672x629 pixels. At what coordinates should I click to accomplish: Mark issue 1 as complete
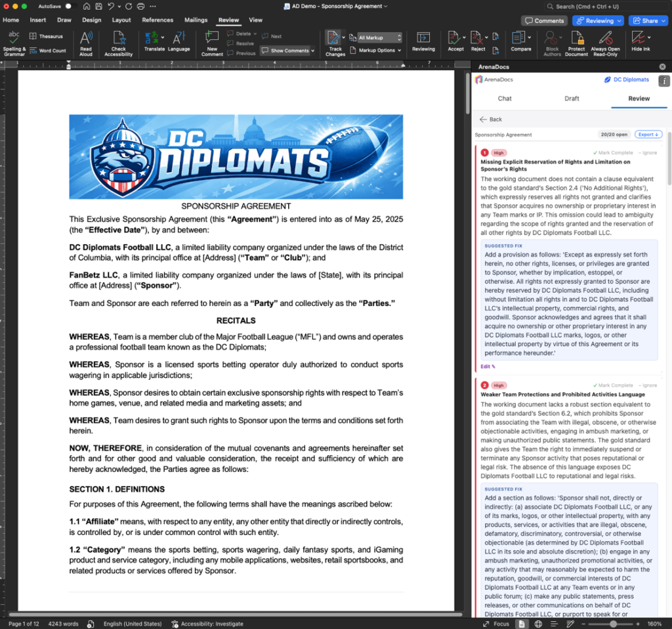[614, 153]
